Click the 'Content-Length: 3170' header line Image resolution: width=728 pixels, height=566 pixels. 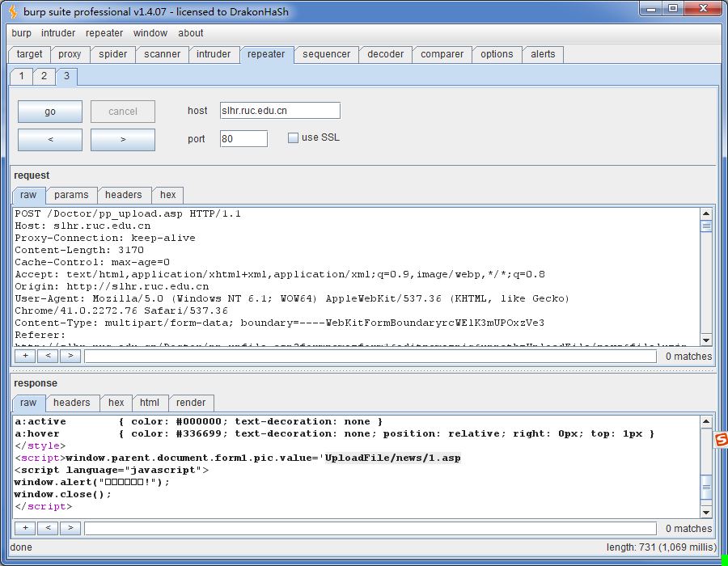coord(79,250)
